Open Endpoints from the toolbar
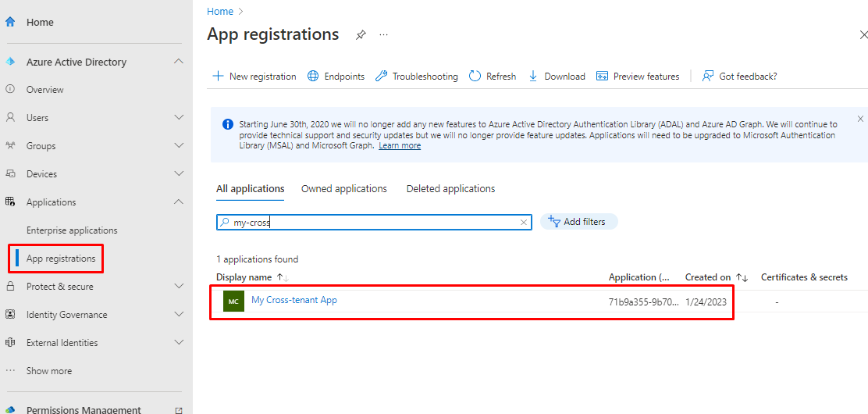Viewport: 868px width, 414px height. click(x=336, y=77)
